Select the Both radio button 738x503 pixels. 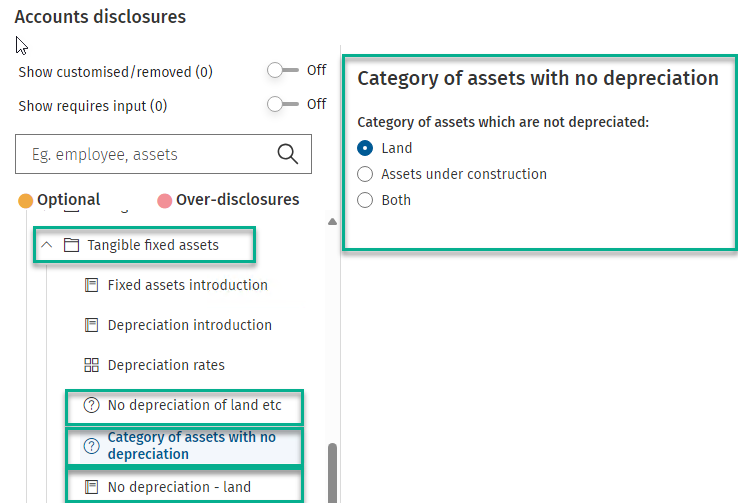(x=365, y=200)
